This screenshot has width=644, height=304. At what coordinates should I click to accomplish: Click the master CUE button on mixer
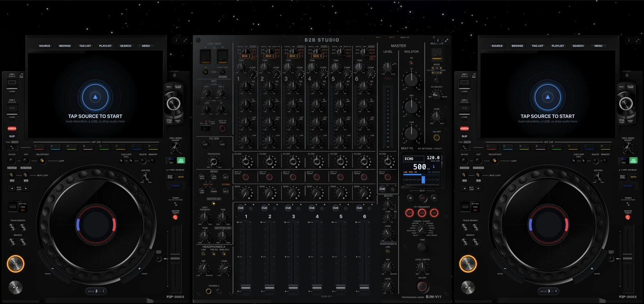[382, 189]
